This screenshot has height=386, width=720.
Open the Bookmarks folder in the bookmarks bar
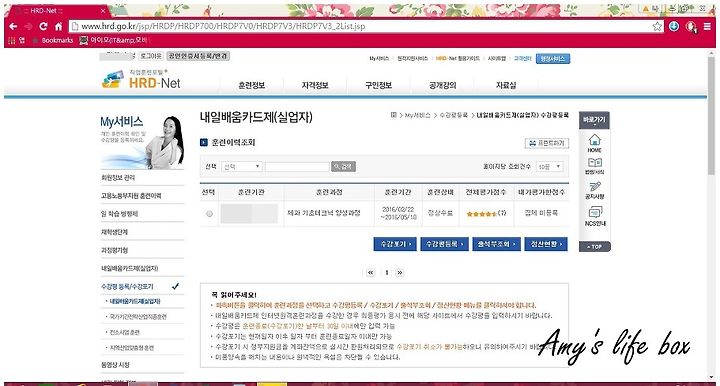(x=53, y=40)
